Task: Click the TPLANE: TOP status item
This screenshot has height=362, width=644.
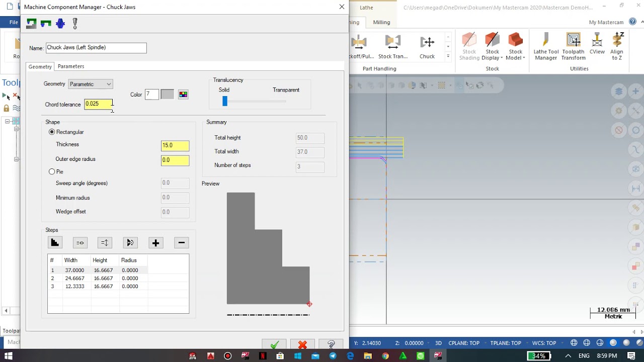Action: point(506,343)
